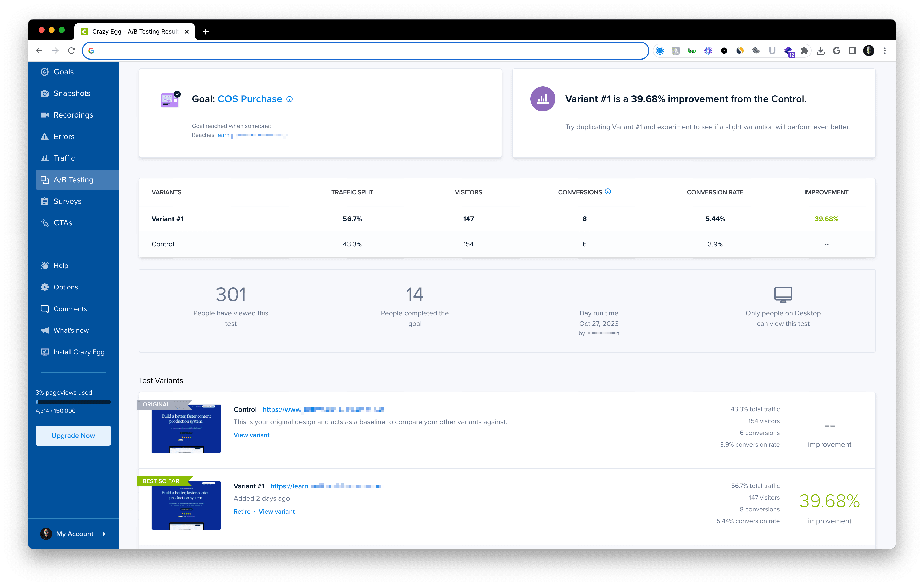Open Chrome three-dot menu

pyautogui.click(x=885, y=51)
